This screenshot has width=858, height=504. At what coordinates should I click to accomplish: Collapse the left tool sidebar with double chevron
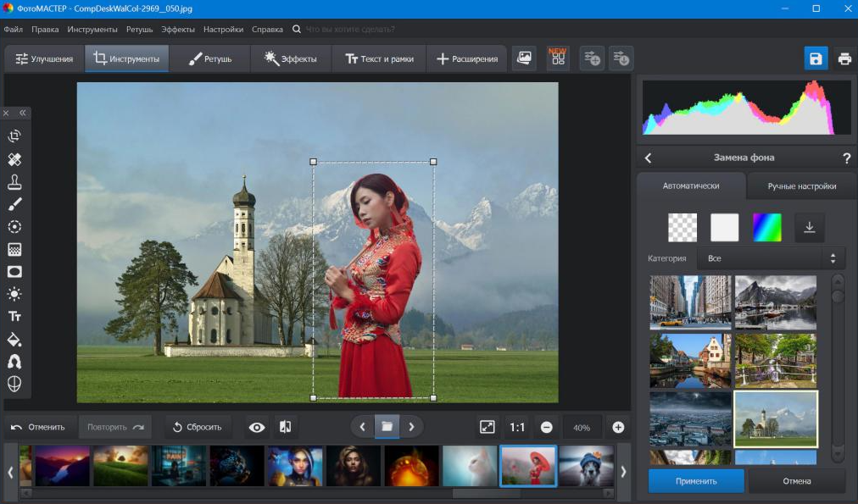(23, 114)
